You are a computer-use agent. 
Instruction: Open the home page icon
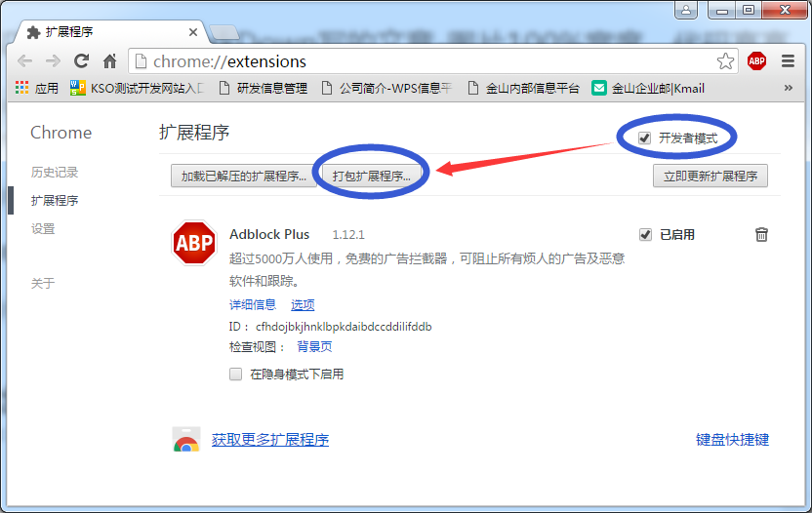[x=109, y=61]
